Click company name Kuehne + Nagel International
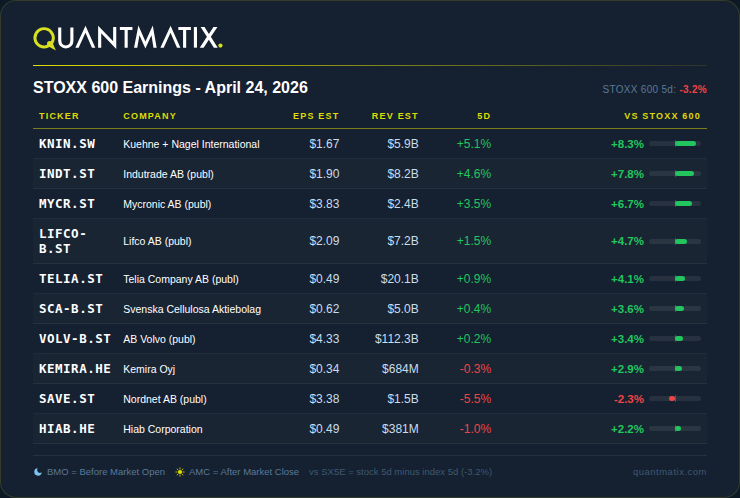Image resolution: width=740 pixels, height=498 pixels. pos(191,144)
